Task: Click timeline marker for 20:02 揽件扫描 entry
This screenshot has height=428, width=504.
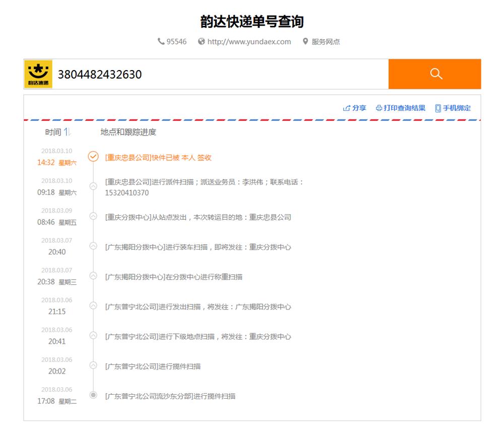Action: (x=93, y=365)
